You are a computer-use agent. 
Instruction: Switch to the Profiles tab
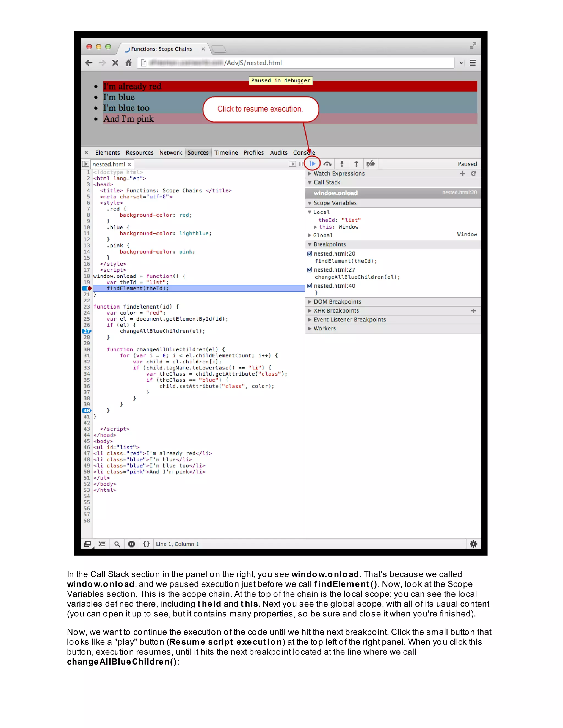click(253, 153)
